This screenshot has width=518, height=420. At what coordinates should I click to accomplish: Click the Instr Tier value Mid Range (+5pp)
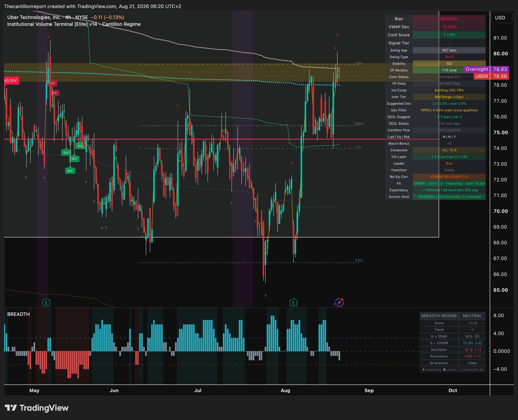[449, 97]
